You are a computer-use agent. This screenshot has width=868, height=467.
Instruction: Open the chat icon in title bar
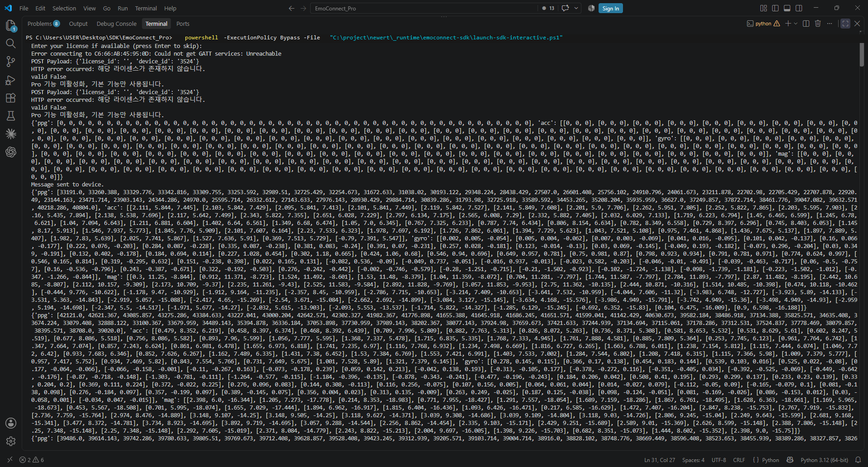(565, 8)
